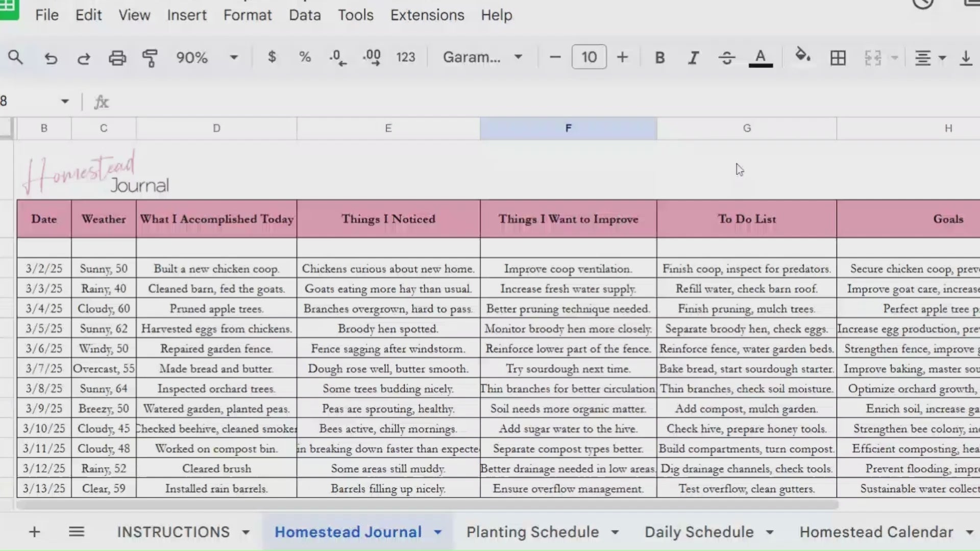
Task: Open the all sheets list
Action: [x=77, y=532]
